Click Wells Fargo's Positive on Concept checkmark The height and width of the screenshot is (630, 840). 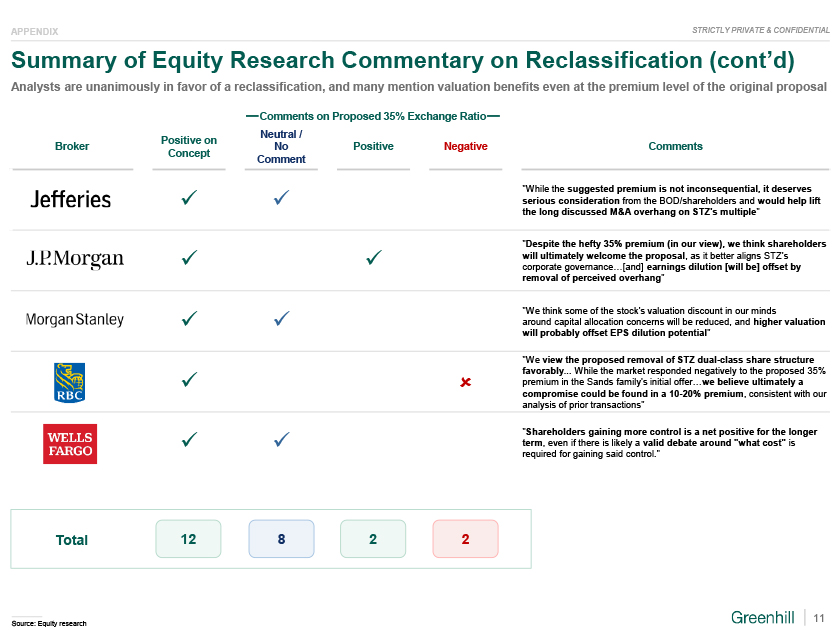point(189,440)
